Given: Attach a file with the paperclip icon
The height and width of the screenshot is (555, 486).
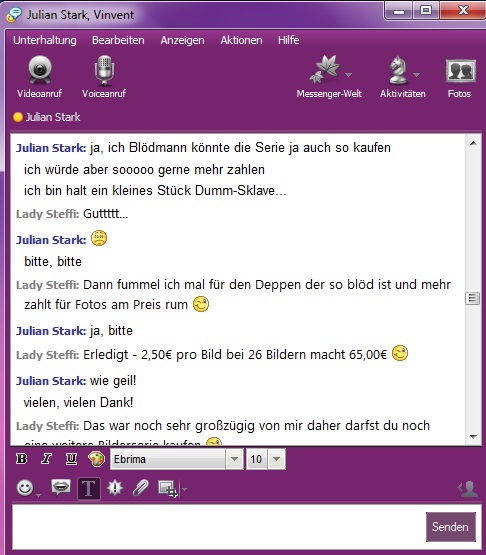Looking at the screenshot, I should tap(141, 488).
